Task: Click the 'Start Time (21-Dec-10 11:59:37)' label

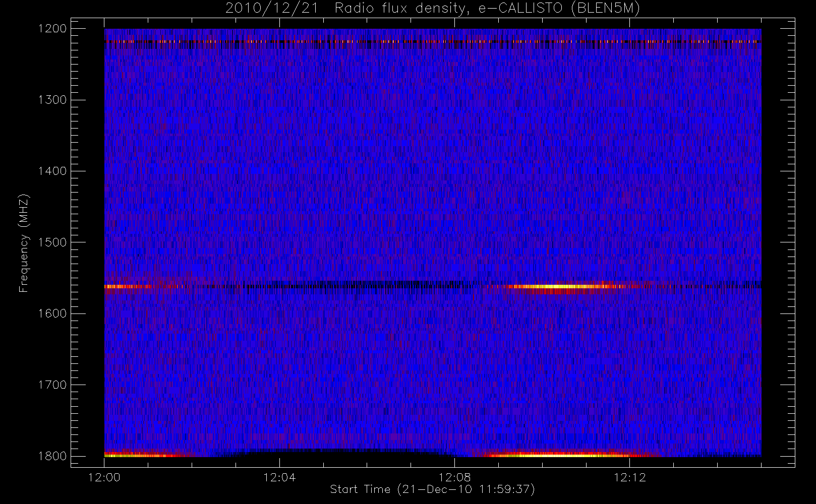Action: 432,489
